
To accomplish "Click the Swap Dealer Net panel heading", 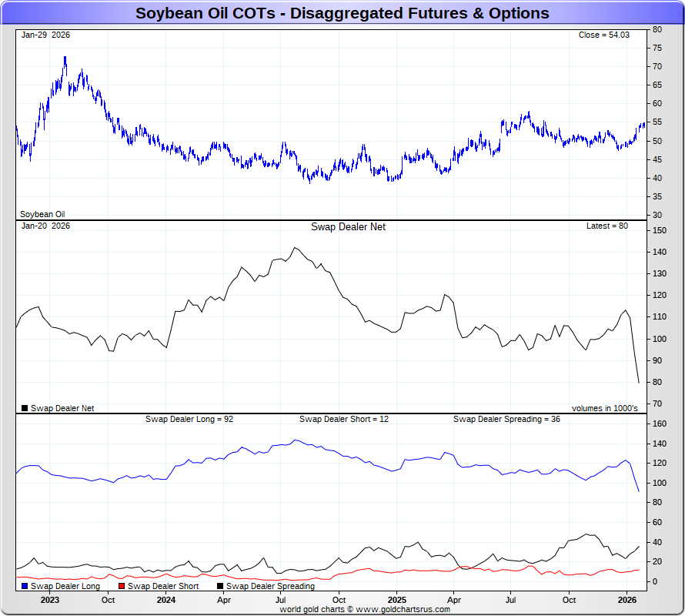I will pos(348,226).
